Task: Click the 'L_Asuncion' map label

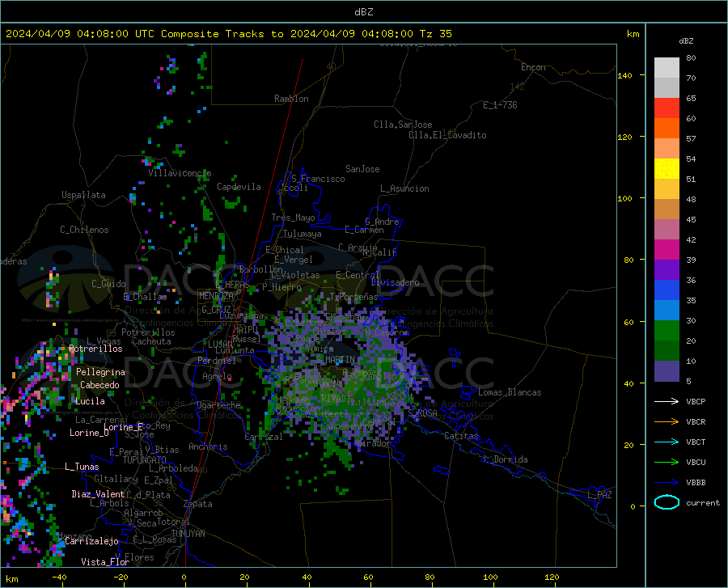Action: [404, 188]
